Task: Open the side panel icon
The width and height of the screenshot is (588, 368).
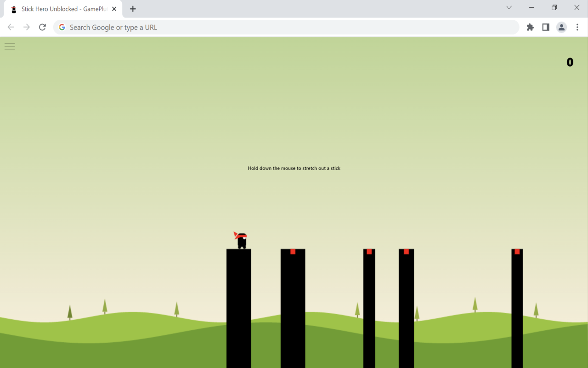Action: click(x=545, y=27)
